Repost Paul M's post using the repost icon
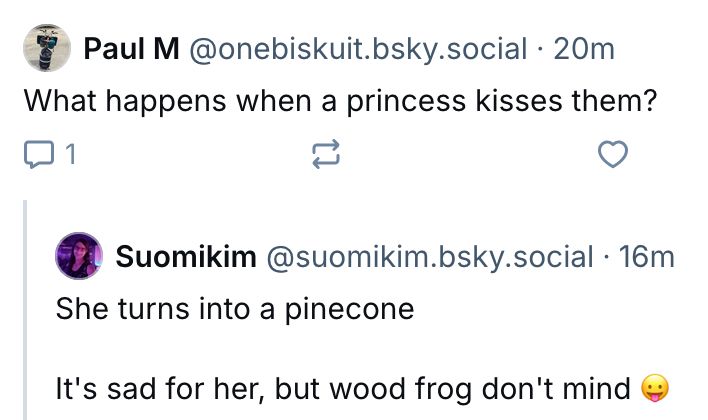Viewport: 708px width, 420px height. [326, 154]
